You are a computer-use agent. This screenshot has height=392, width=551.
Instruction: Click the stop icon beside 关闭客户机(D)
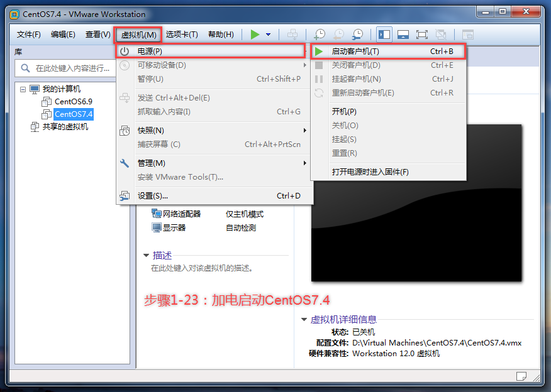(319, 65)
